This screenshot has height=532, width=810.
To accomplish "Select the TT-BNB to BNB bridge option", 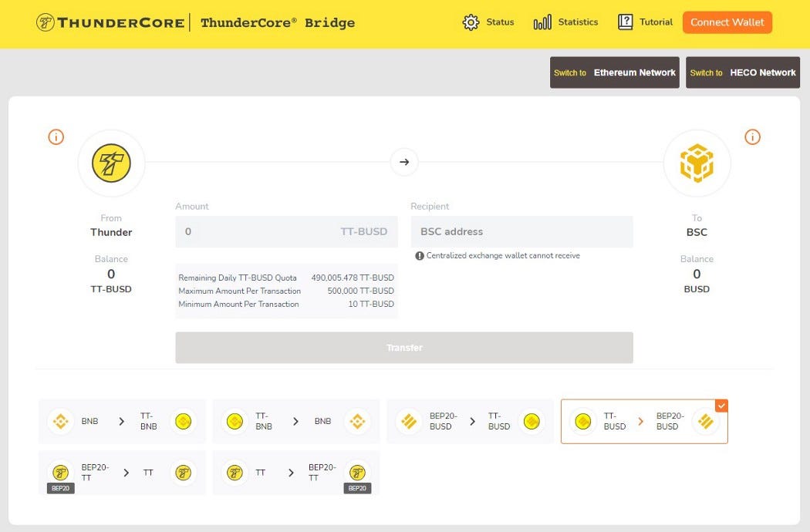I will coord(296,421).
